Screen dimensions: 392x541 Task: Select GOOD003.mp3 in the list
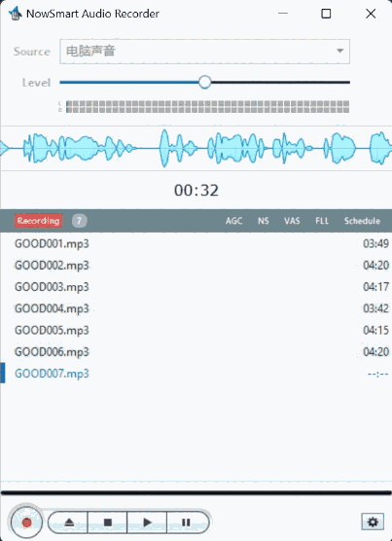pos(196,287)
